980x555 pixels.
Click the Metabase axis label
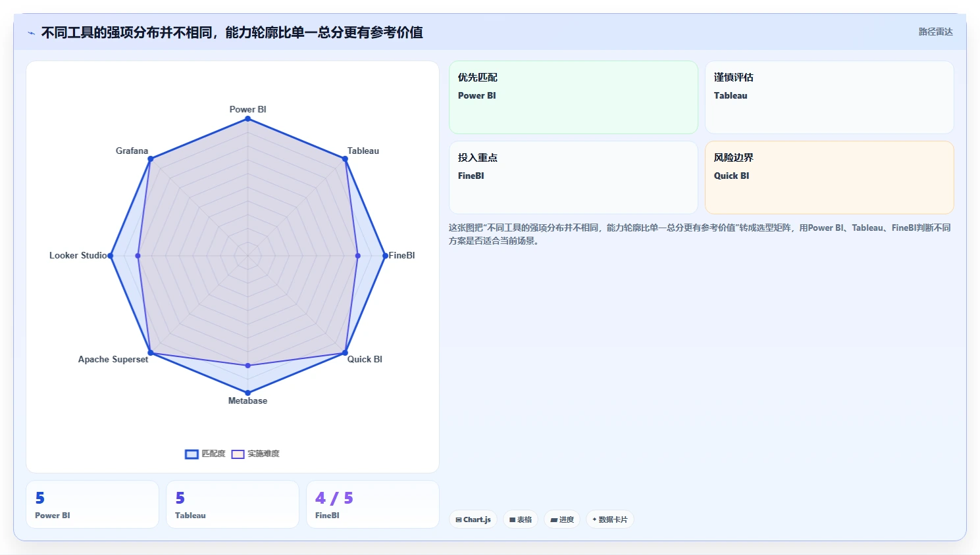coord(247,400)
